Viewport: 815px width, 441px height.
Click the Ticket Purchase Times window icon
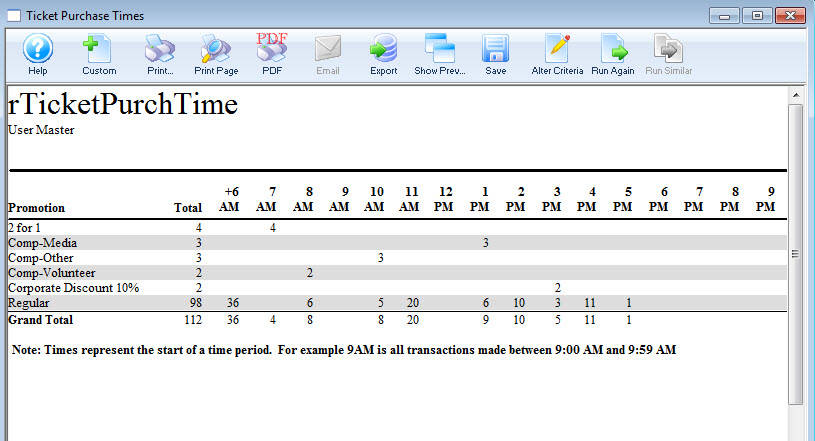13,16
